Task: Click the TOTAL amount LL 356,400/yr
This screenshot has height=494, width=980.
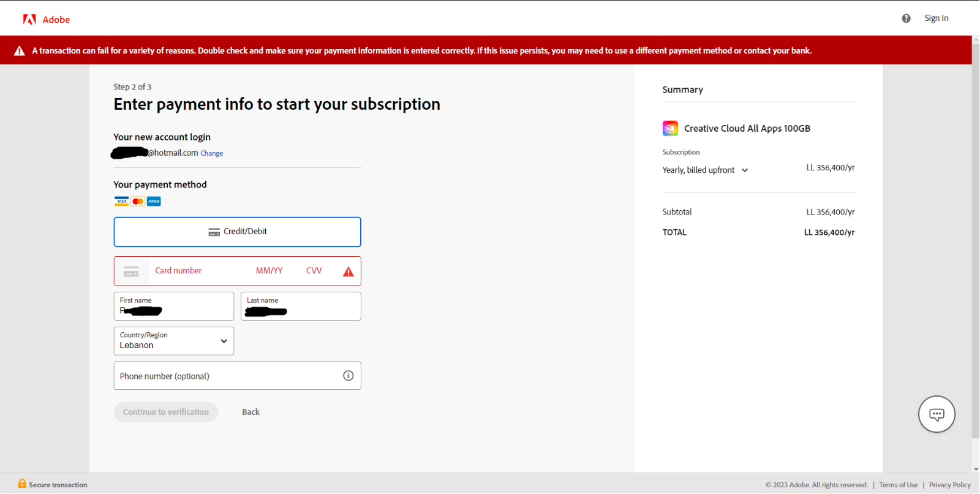Action: pyautogui.click(x=829, y=232)
